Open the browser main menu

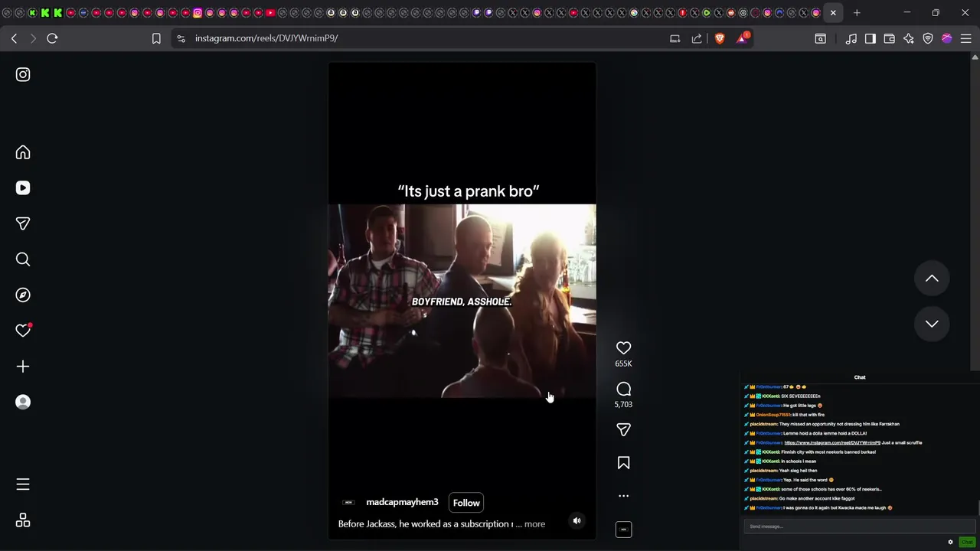tap(965, 38)
